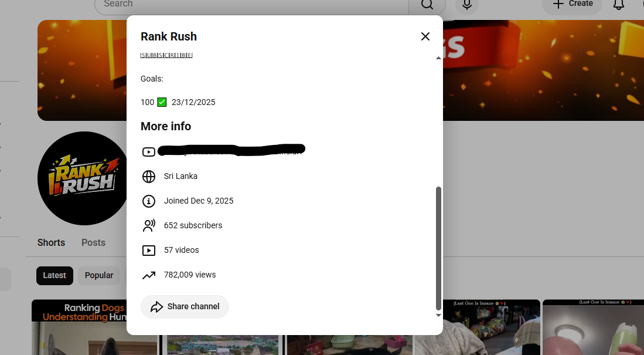The height and width of the screenshot is (355, 644).
Task: Select the Latest filter chip
Action: click(54, 276)
